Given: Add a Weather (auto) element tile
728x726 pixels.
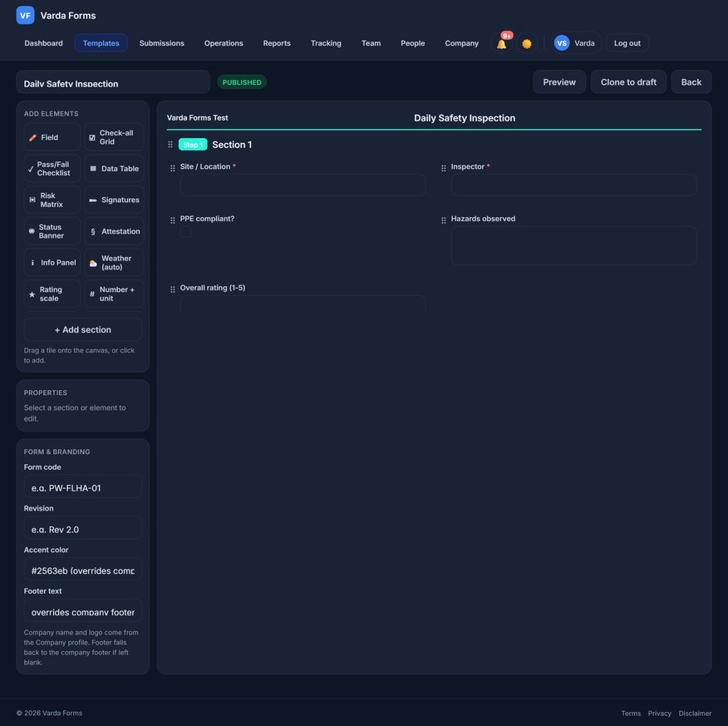Looking at the screenshot, I should coord(114,263).
